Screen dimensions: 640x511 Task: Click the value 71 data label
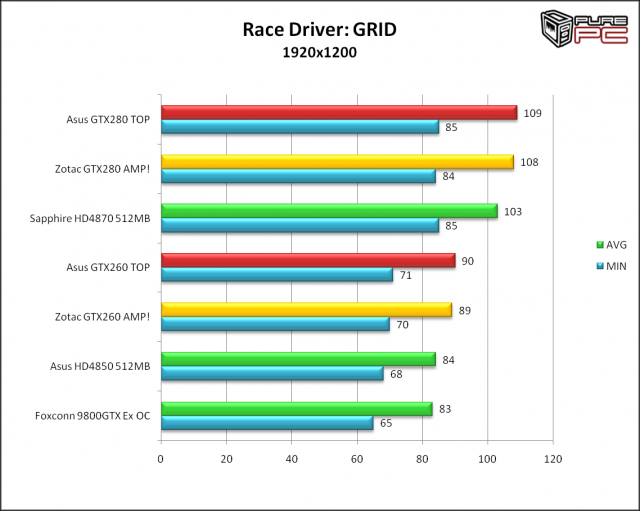click(x=406, y=275)
